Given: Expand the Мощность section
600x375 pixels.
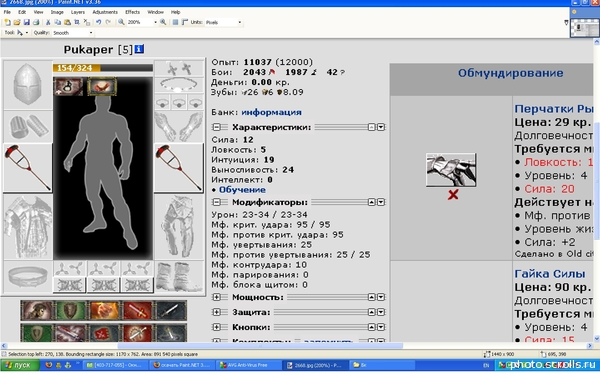Looking at the screenshot, I should point(217,297).
